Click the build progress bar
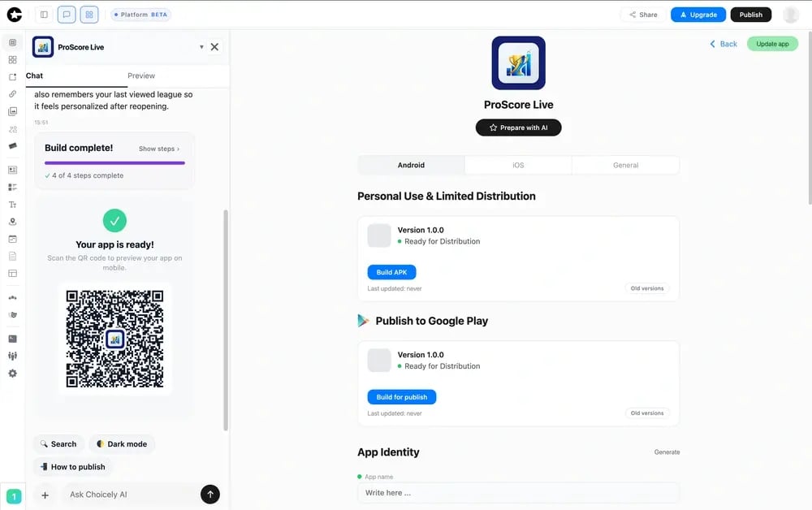Image resolution: width=812 pixels, height=510 pixels. click(x=114, y=163)
